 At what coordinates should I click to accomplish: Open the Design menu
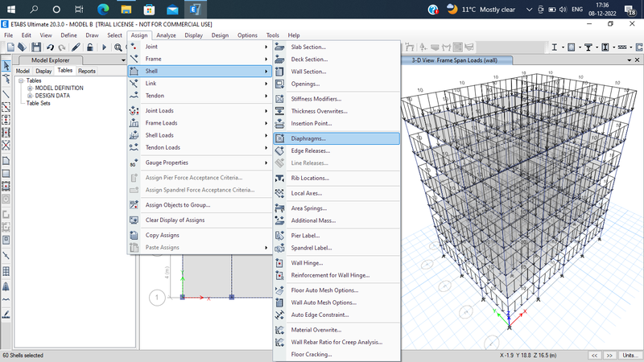tap(220, 35)
